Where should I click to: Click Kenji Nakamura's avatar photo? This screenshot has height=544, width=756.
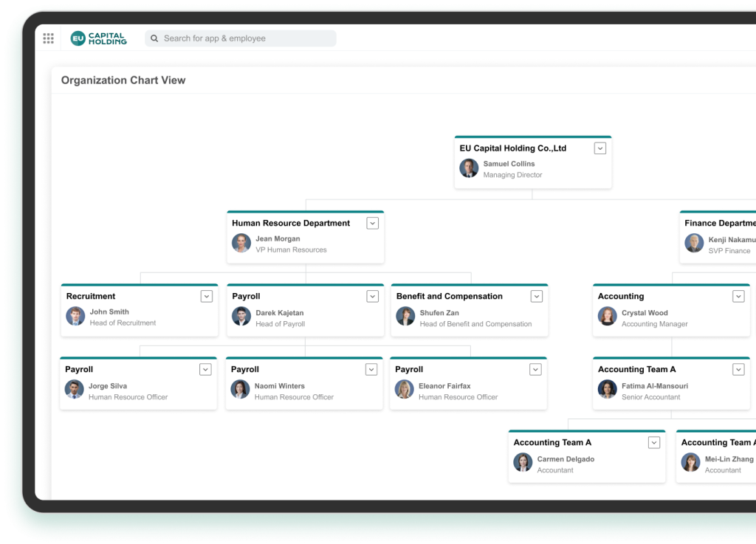pyautogui.click(x=694, y=244)
